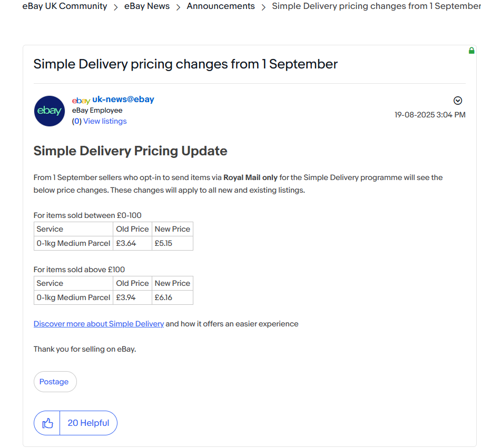
Task: Go to eBay News breadcrumb
Action: click(147, 6)
